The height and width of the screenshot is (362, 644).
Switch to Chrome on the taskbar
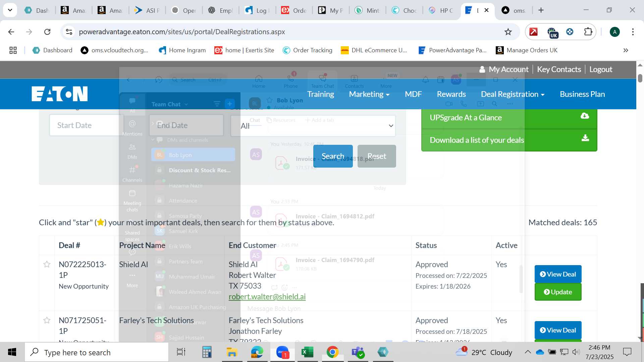[332, 352]
